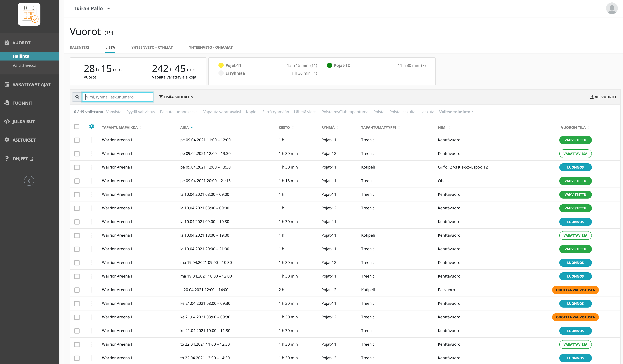Viewport: 623px width, 364px height.
Task: Click the Lisää suodatin button
Action: click(x=176, y=97)
